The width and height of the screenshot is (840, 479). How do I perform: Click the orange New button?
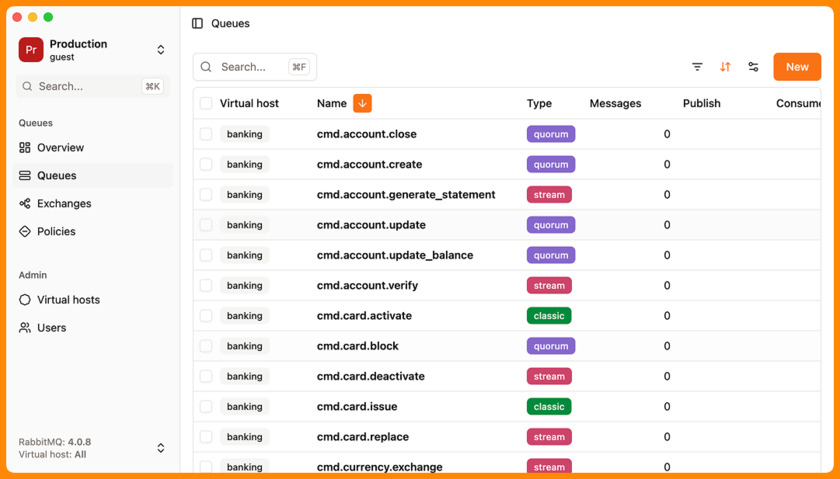click(x=797, y=67)
